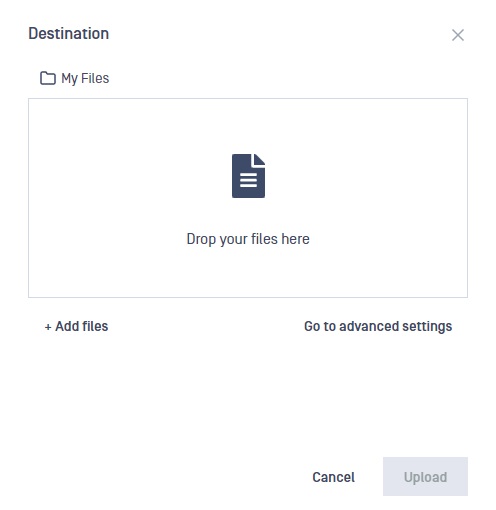496x510 pixels.
Task: Click the plus sign before Add files
Action: (x=48, y=327)
